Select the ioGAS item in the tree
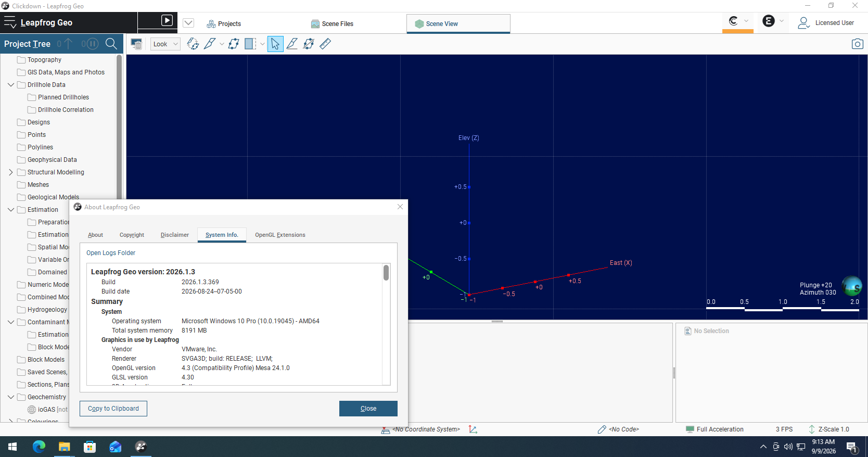Viewport: 868px width, 457px height. pos(47,410)
